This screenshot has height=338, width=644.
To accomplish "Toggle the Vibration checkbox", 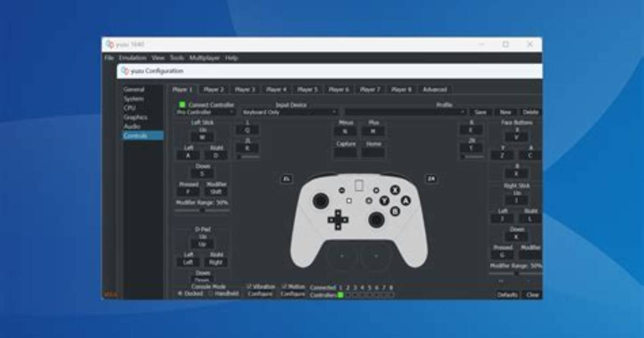I will click(249, 287).
